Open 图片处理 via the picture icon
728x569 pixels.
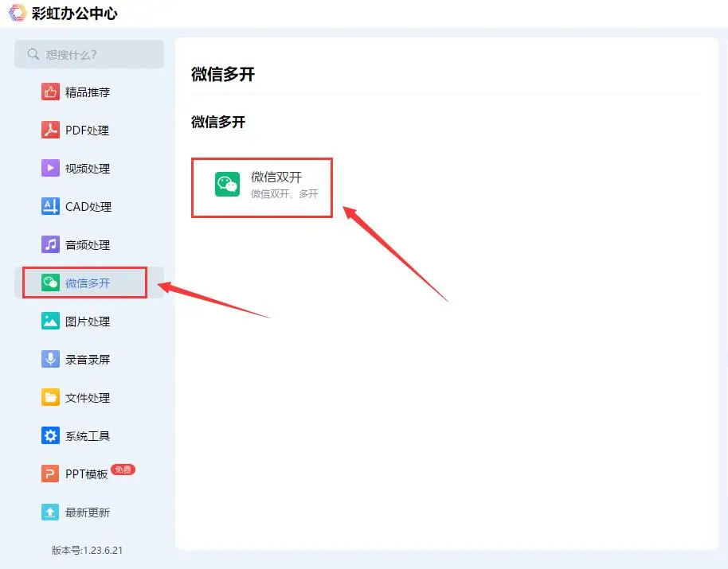pyautogui.click(x=49, y=321)
